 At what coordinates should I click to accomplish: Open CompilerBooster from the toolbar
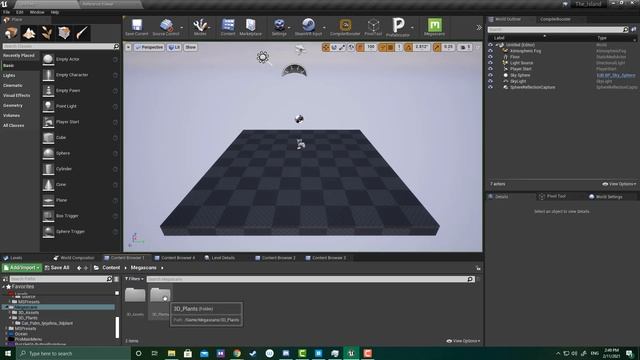pyautogui.click(x=345, y=27)
